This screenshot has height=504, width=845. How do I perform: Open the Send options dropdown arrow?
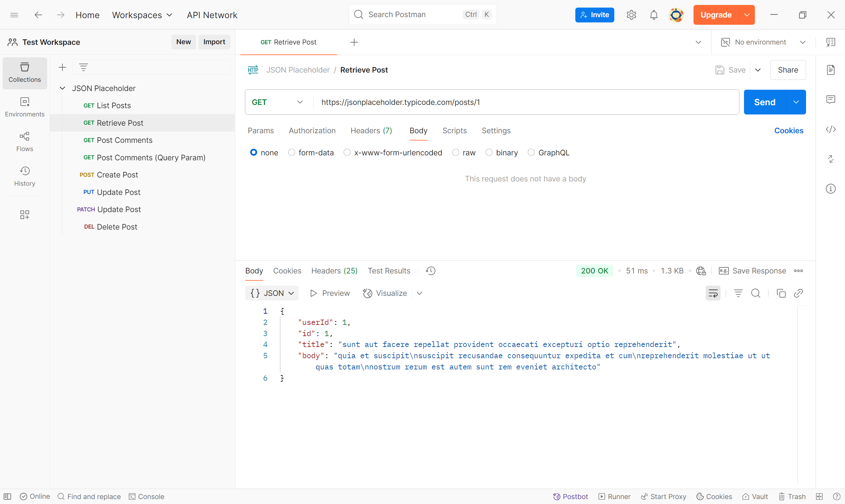tap(796, 102)
